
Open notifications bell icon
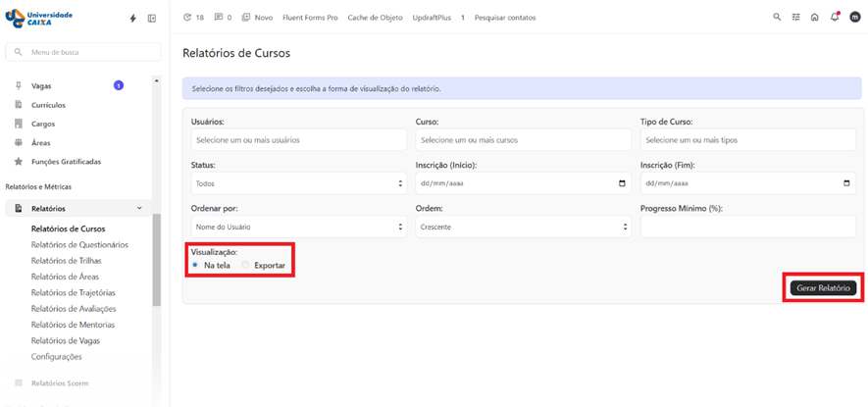click(835, 18)
